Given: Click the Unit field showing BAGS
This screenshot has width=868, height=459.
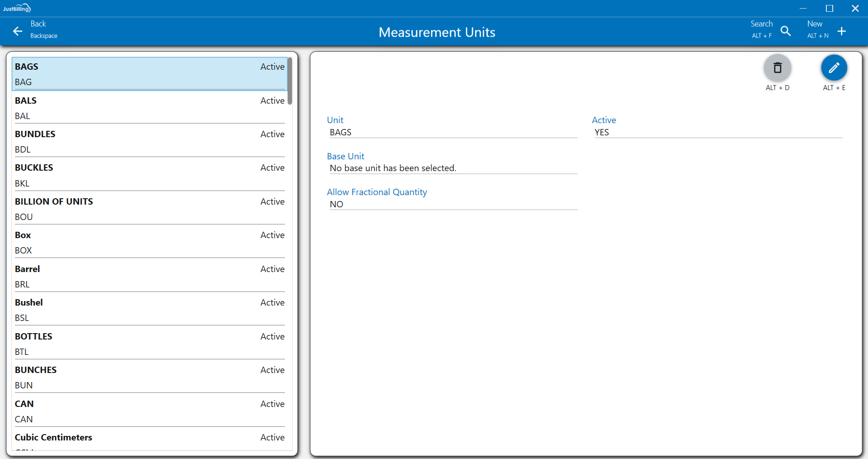Looking at the screenshot, I should [452, 132].
